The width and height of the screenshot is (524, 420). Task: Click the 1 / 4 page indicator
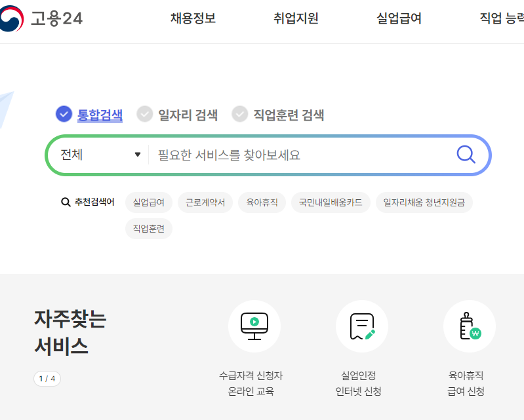click(47, 379)
